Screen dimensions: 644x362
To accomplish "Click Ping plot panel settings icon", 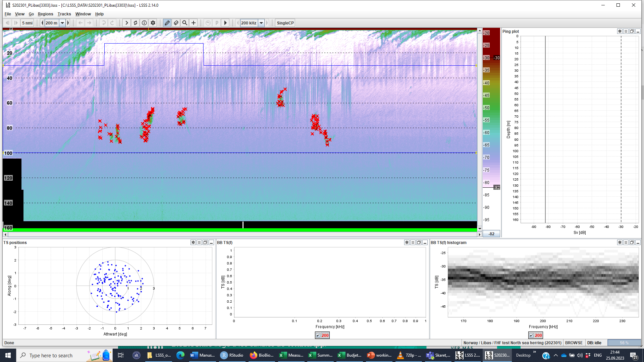I will click(x=620, y=31).
